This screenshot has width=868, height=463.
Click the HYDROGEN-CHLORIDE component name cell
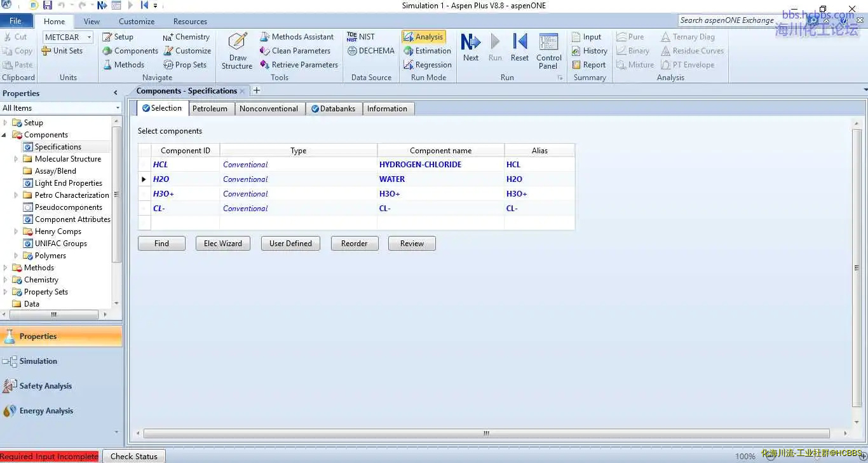[440, 165]
